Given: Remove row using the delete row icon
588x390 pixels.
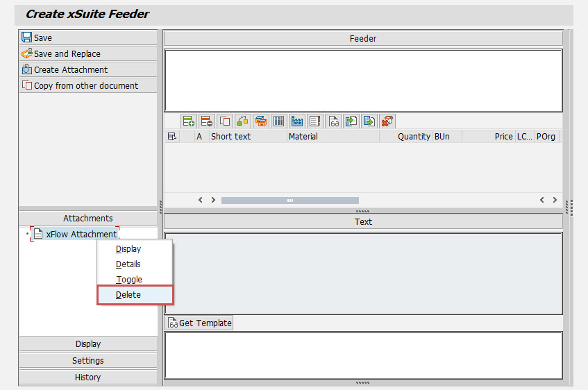Looking at the screenshot, I should point(206,121).
